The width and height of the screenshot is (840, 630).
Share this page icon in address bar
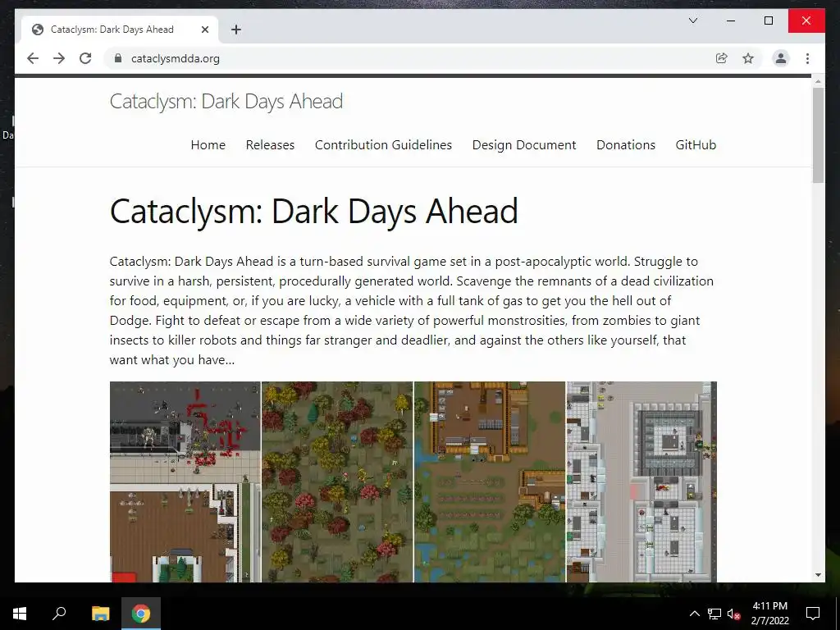(x=722, y=58)
